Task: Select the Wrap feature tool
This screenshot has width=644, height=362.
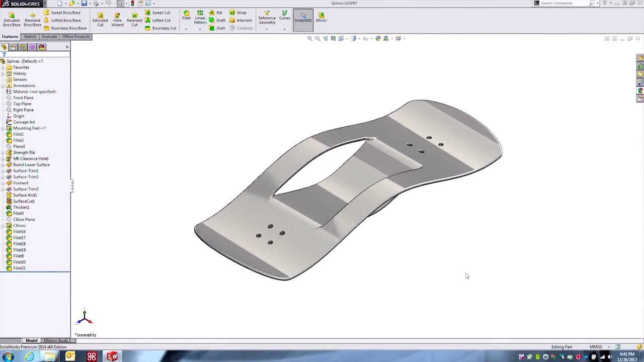Action: [238, 13]
